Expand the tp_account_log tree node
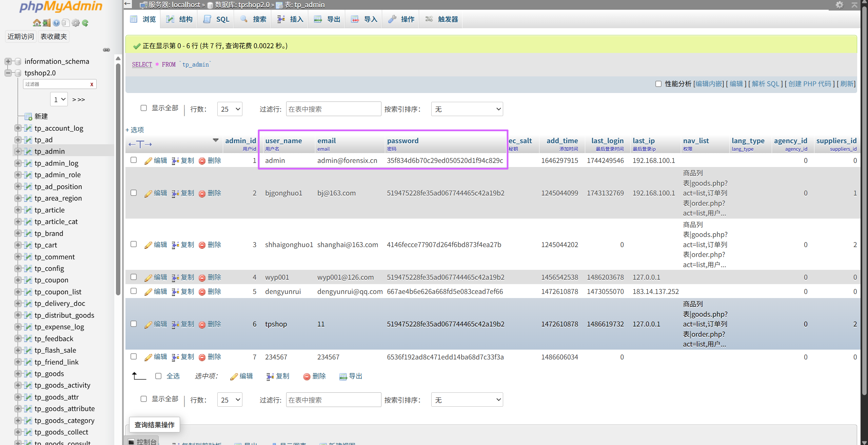The image size is (868, 445). click(x=18, y=128)
